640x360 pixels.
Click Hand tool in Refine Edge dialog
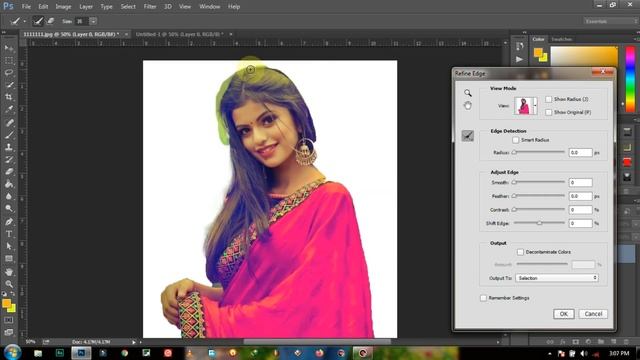click(468, 106)
